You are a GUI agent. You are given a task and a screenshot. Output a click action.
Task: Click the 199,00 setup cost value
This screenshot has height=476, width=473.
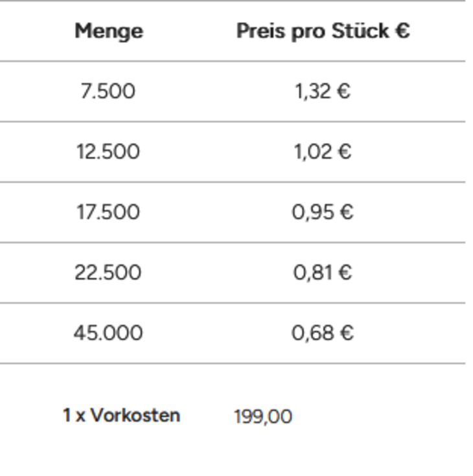tap(262, 416)
